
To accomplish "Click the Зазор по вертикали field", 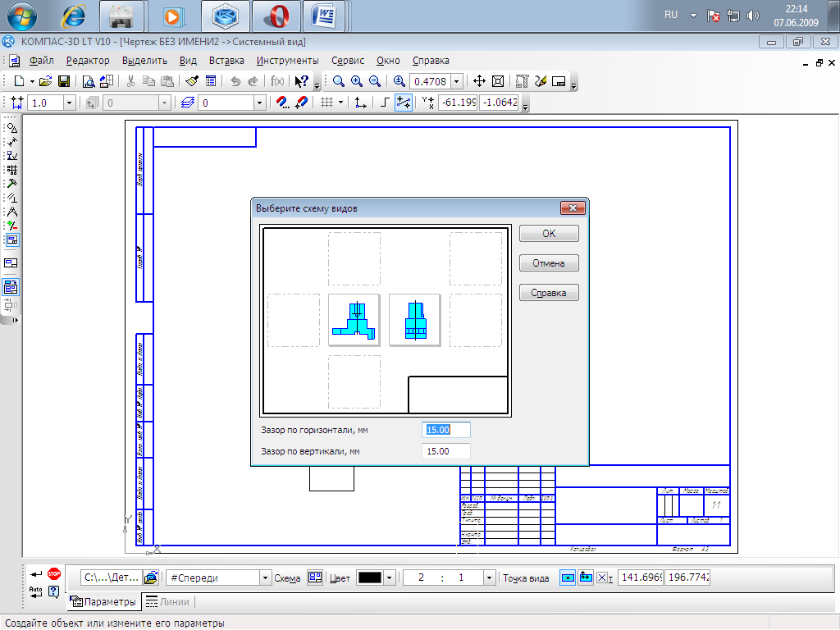I will (445, 451).
